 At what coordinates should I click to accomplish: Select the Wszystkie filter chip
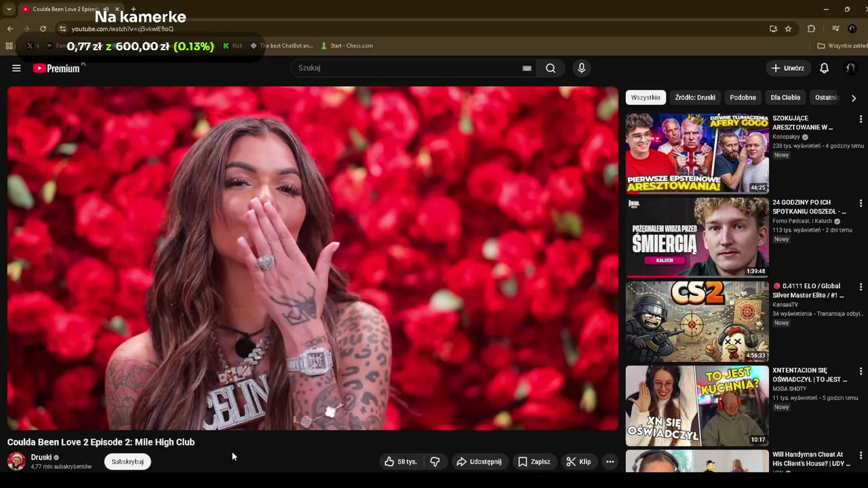[646, 98]
